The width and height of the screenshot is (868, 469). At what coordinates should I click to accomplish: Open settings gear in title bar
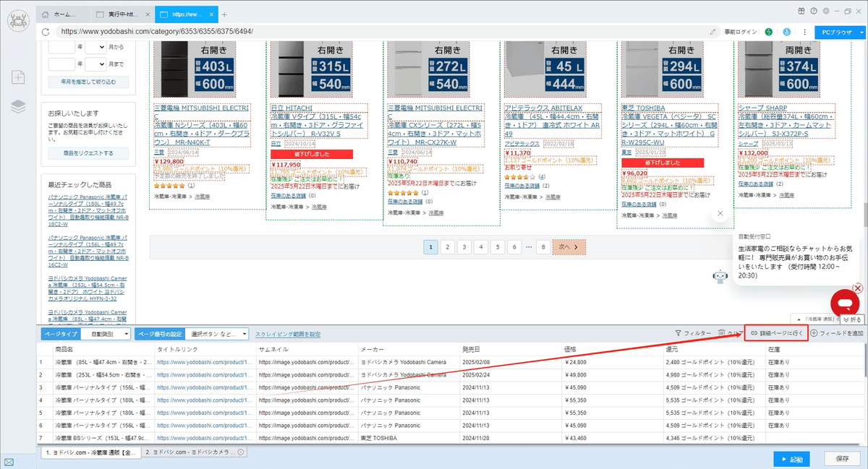tap(825, 11)
